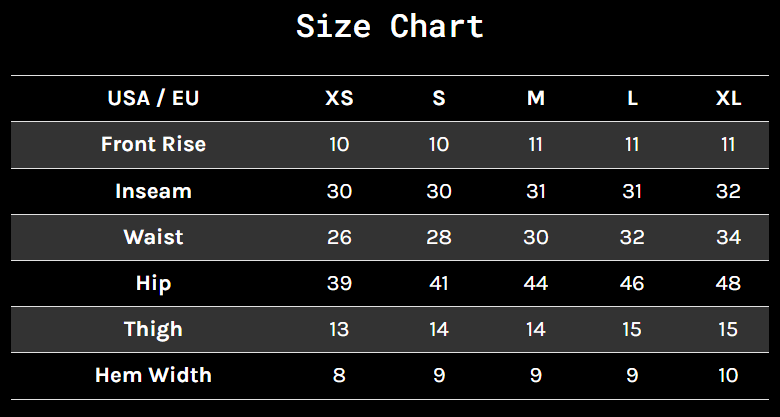Click the Waist row label
Image resolution: width=780 pixels, height=417 pixels.
pos(153,237)
